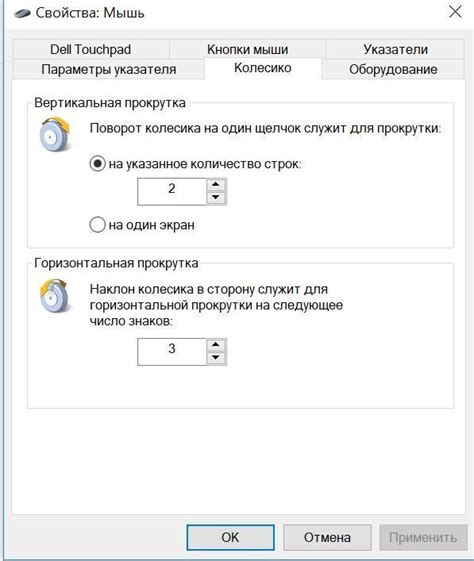Select 'на один экран' radio option
474x561 pixels.
pyautogui.click(x=97, y=225)
